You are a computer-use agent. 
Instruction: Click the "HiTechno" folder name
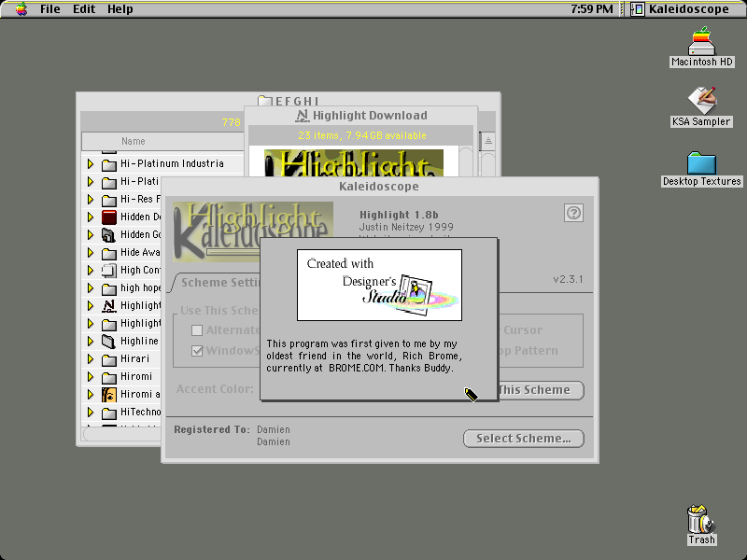[x=141, y=412]
